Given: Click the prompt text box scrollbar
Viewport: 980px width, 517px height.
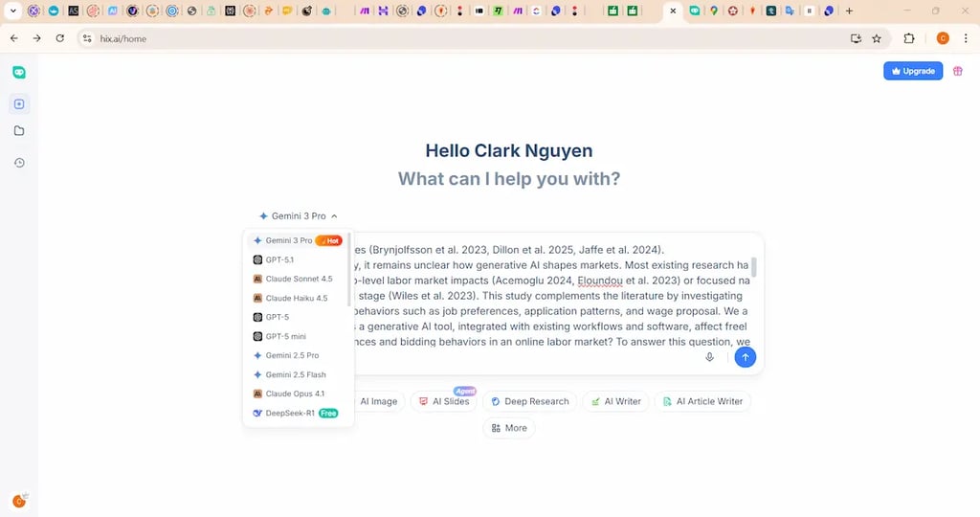Looking at the screenshot, I should click(x=754, y=266).
